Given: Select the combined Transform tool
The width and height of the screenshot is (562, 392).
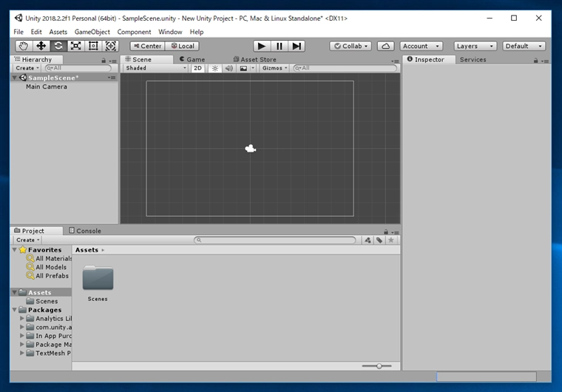Looking at the screenshot, I should coord(111,46).
